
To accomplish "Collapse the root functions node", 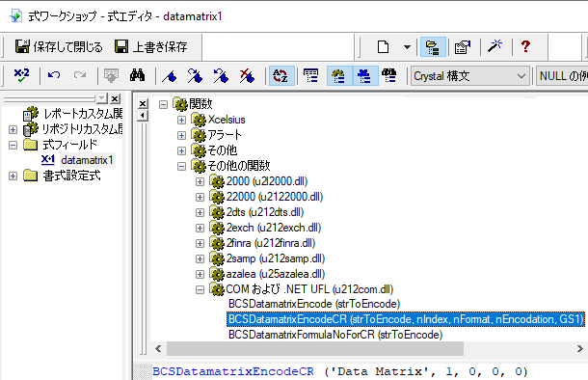I will click(163, 104).
